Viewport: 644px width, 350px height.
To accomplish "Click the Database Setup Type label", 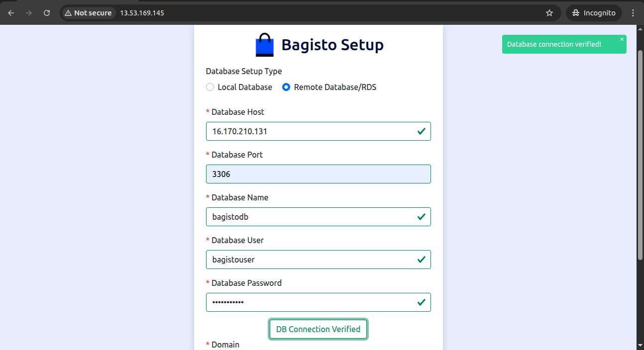I will [244, 71].
